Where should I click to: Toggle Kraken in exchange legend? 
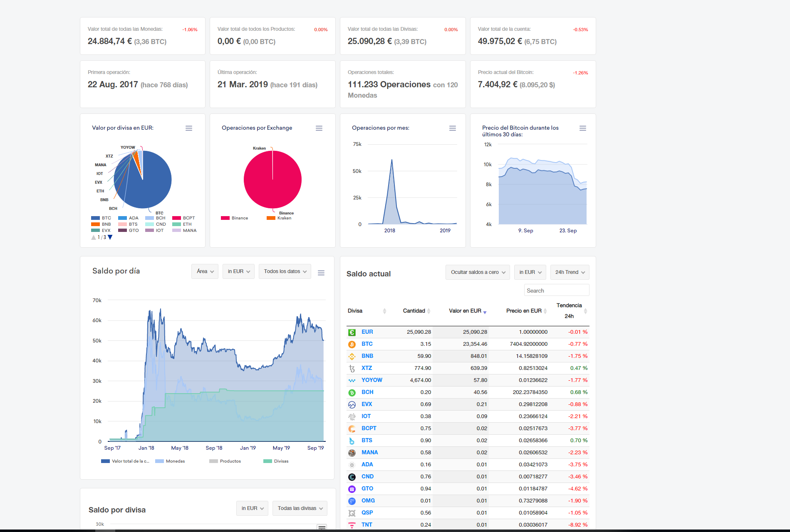click(279, 218)
